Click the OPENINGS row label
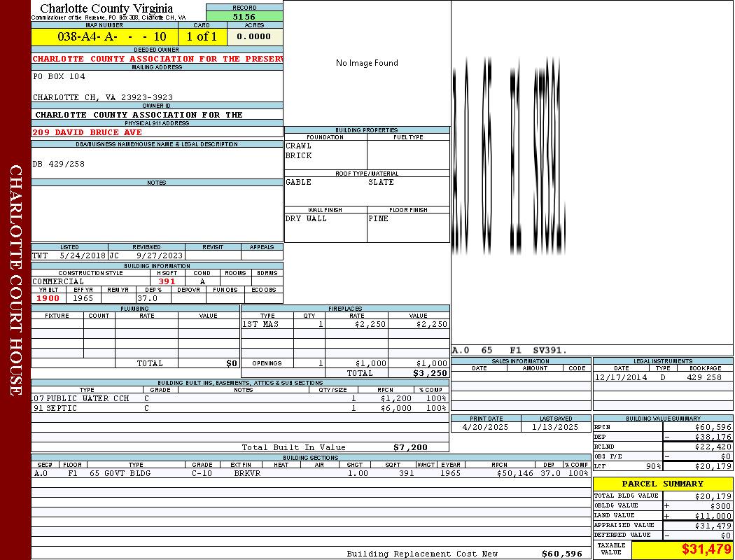Image resolution: width=735 pixels, height=560 pixels. [x=267, y=363]
